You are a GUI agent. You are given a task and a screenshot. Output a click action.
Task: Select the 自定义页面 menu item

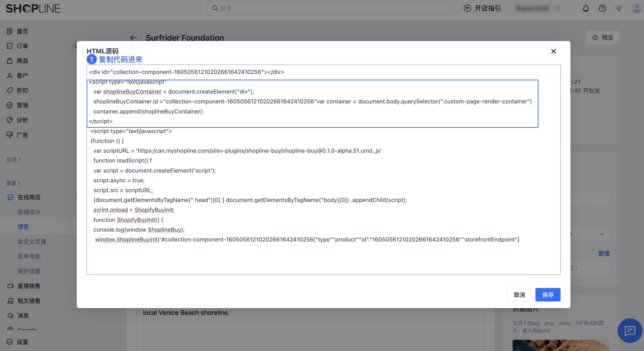coord(32,242)
